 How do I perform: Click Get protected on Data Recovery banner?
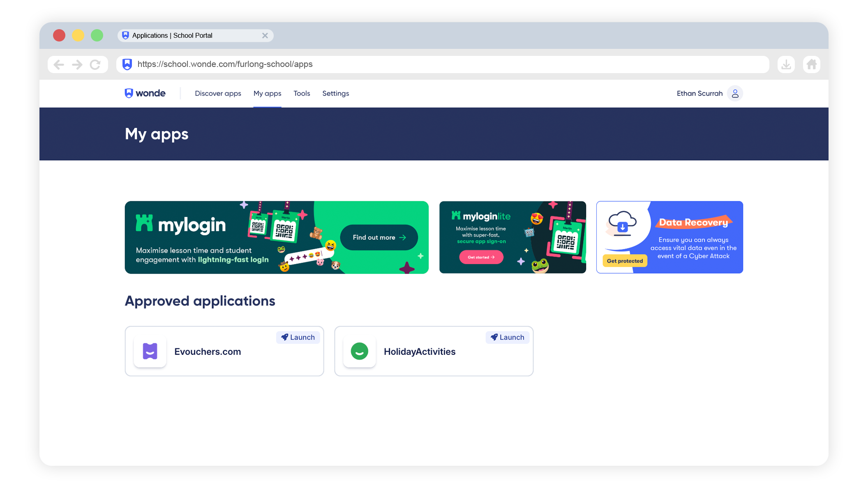625,261
